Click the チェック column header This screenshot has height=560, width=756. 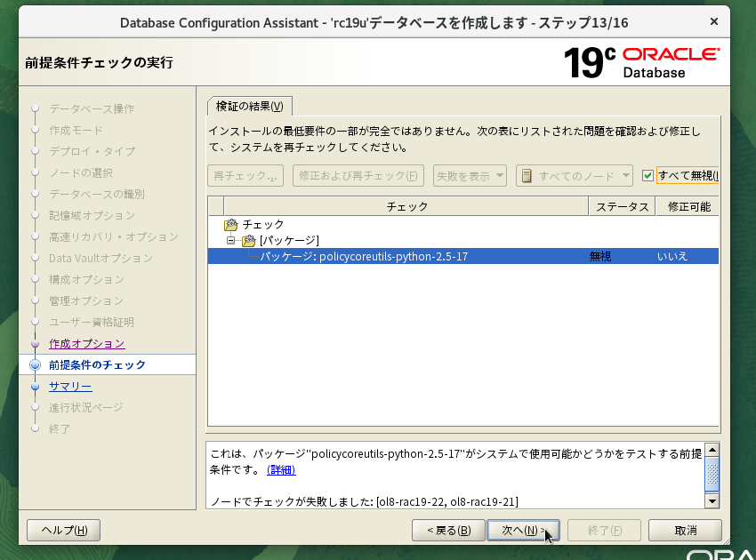tap(406, 206)
